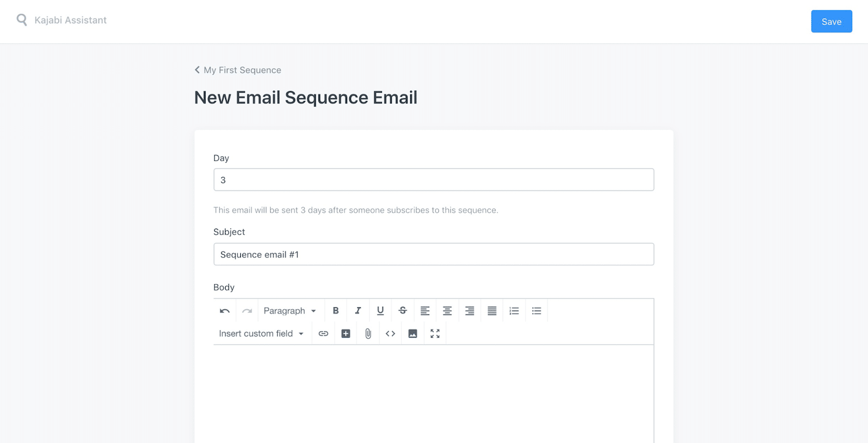This screenshot has height=443, width=868.
Task: Click the plus-box insert icon
Action: click(346, 333)
